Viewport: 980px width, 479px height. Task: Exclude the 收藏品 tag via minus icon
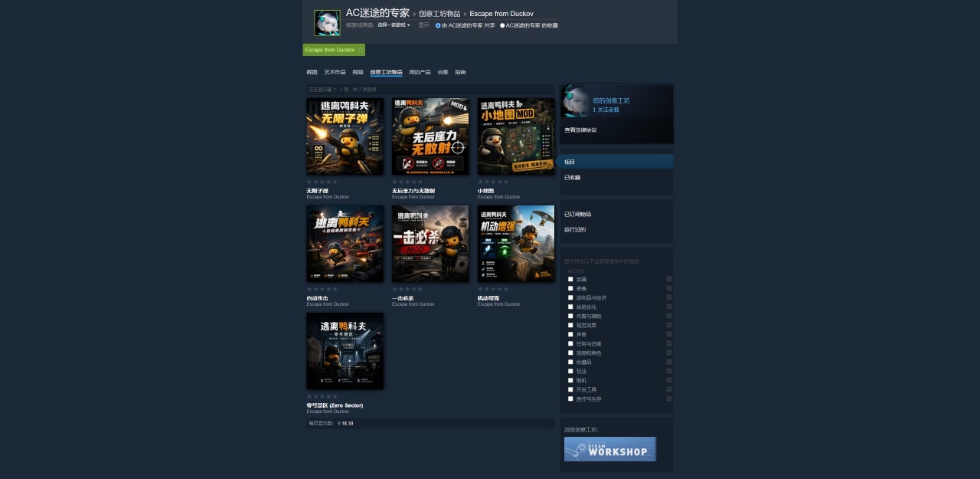pos(669,362)
